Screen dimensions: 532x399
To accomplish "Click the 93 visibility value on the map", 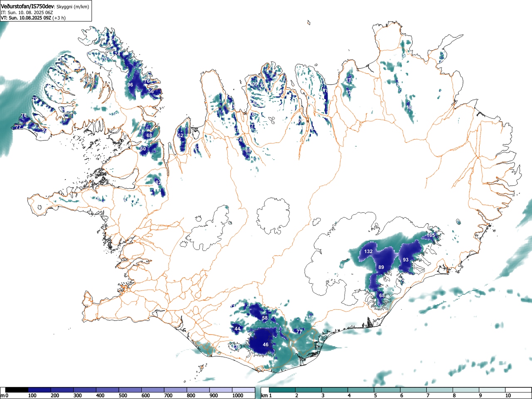I will [406, 260].
